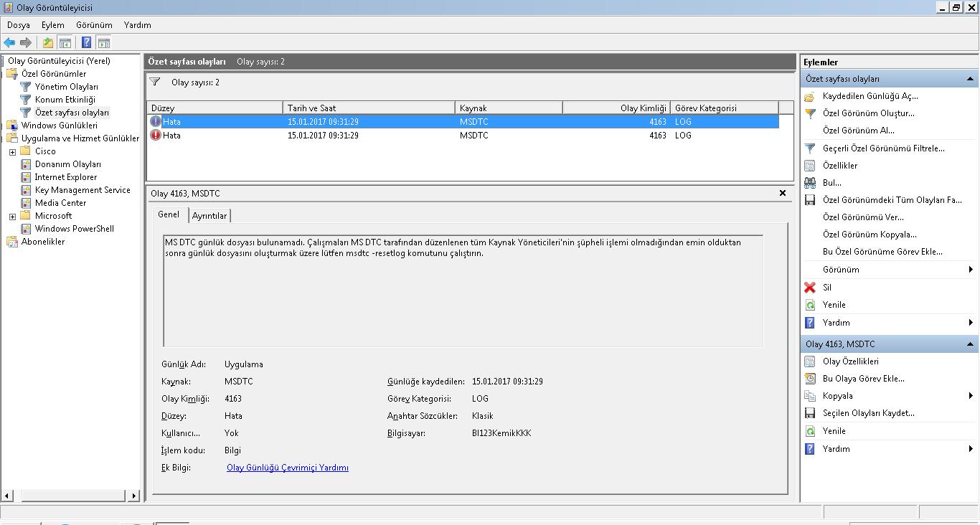Open the Eylem menu
The height and width of the screenshot is (525, 980).
52,25
